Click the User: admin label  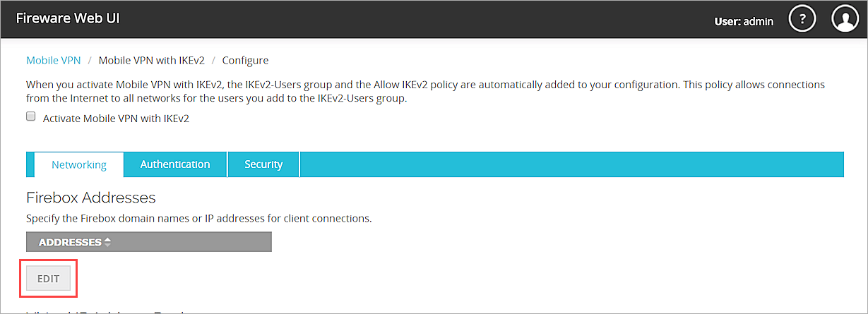tap(744, 21)
